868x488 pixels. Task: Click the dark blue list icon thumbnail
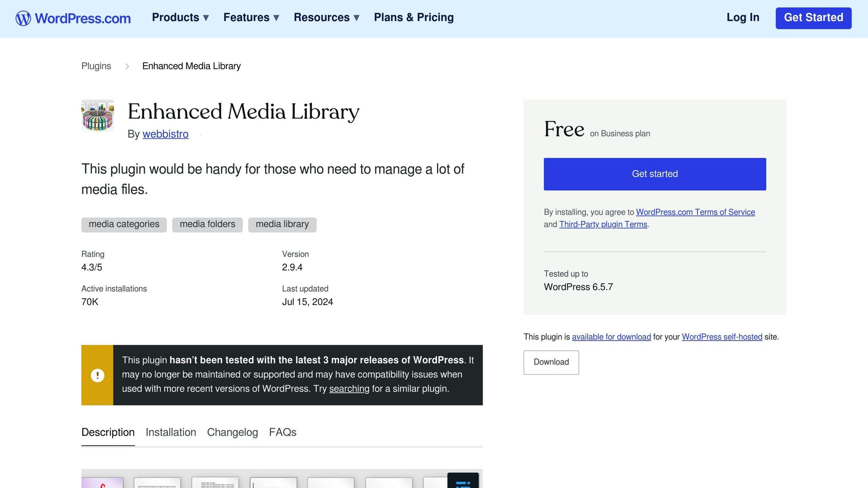(x=463, y=481)
